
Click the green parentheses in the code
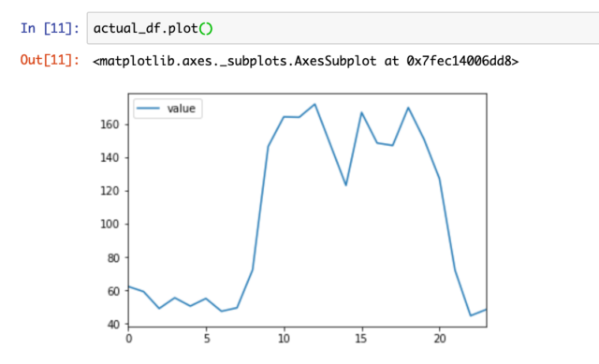tap(206, 29)
